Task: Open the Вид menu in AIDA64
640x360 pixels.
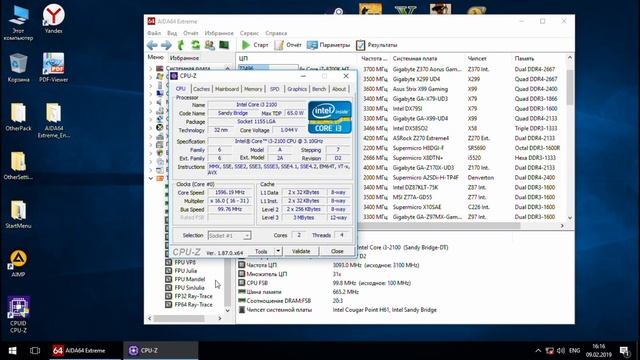Action: coord(172,33)
